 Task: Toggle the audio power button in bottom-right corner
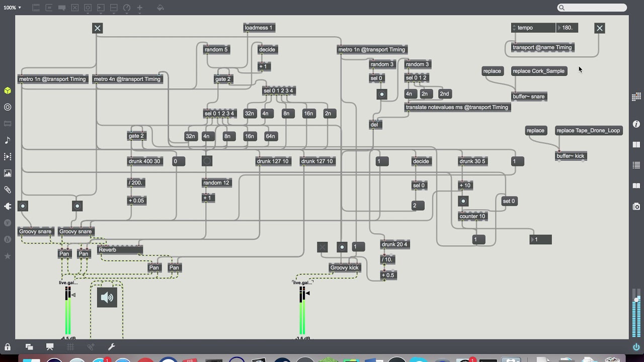click(636, 347)
